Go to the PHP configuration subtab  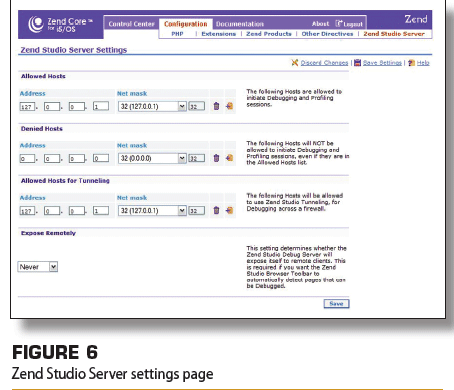click(177, 34)
